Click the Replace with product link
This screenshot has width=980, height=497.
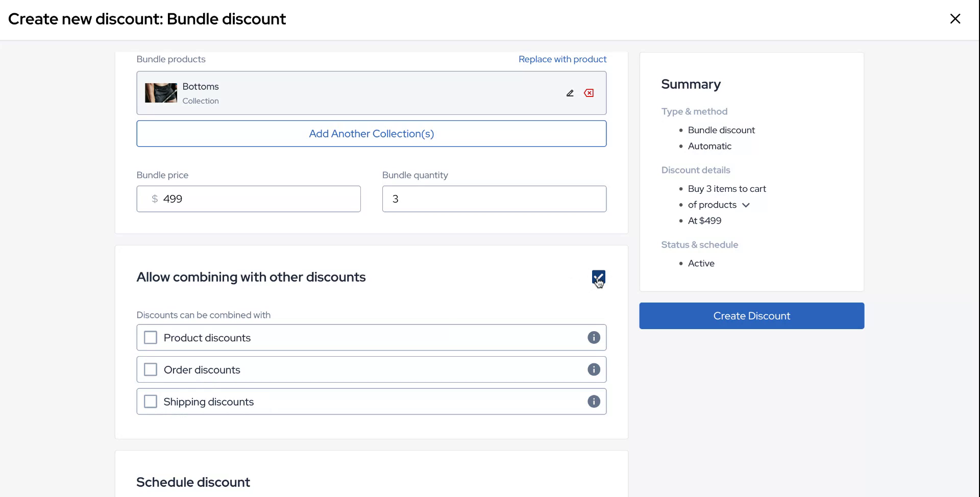point(562,59)
